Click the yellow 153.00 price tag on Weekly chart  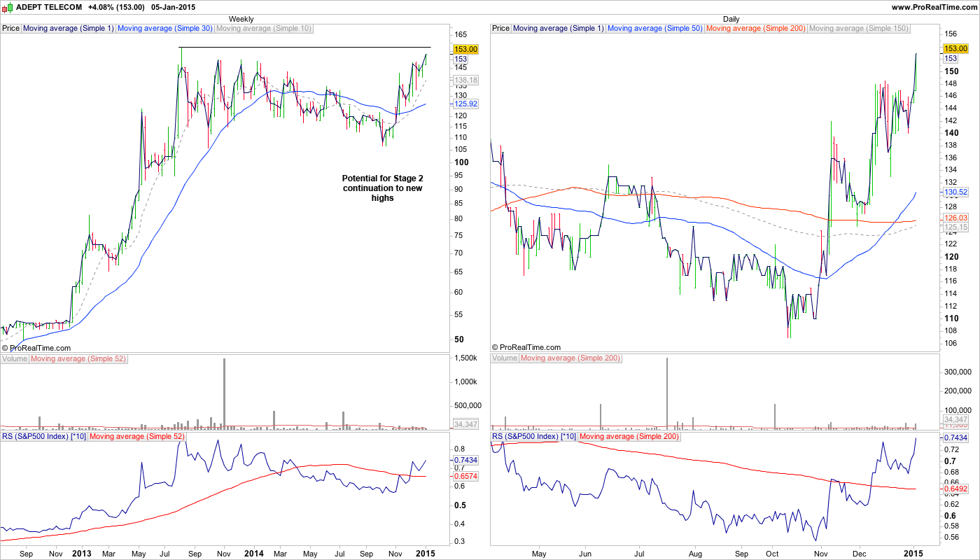[465, 49]
